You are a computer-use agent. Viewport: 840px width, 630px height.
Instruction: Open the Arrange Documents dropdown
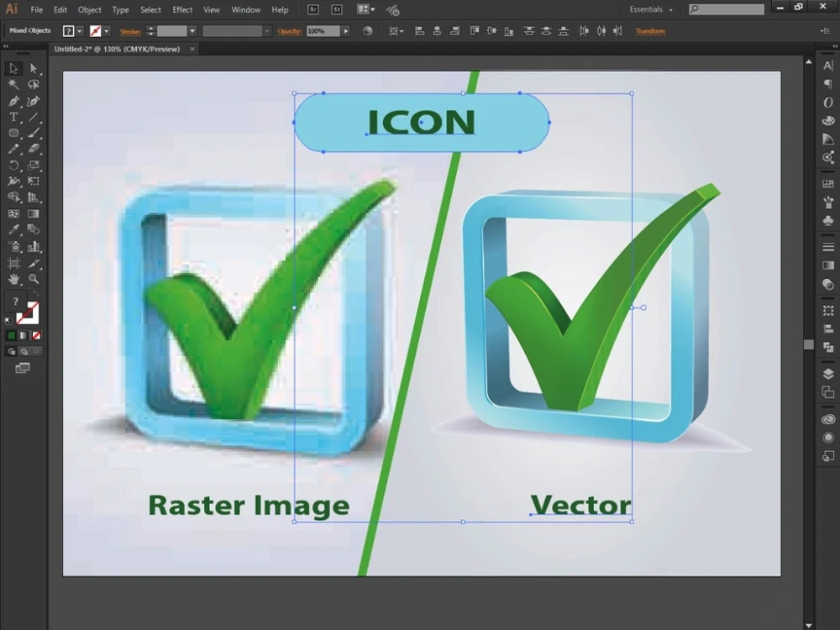(x=366, y=9)
